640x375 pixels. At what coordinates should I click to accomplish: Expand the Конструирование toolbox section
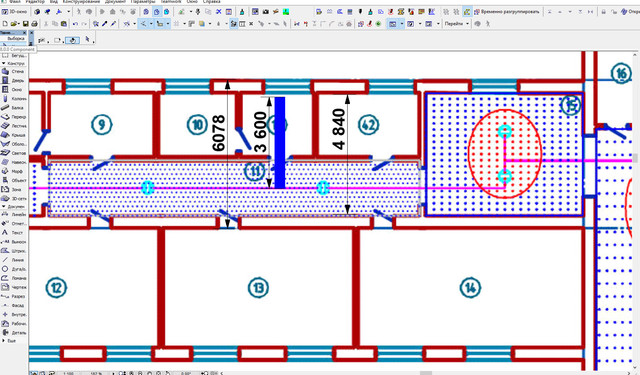13,63
